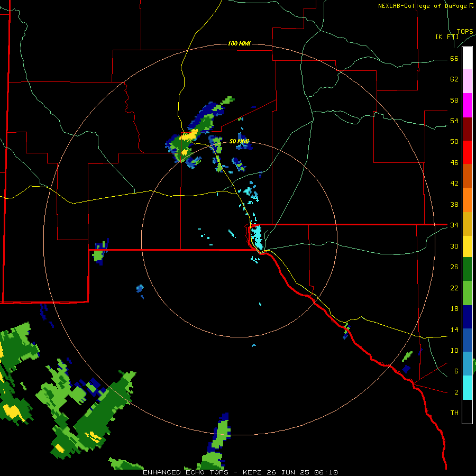Click the 66 value on the legend
This screenshot has height=476, width=476.
click(x=454, y=58)
